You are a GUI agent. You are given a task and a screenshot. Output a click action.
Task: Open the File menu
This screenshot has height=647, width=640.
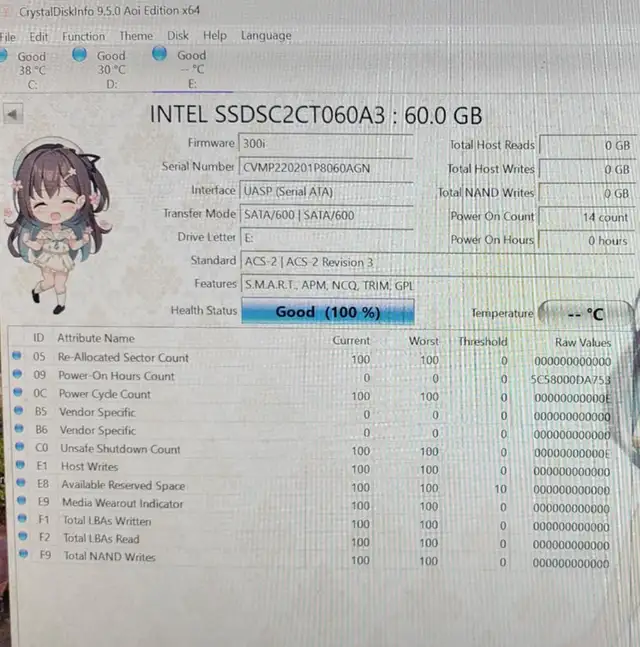(7, 37)
